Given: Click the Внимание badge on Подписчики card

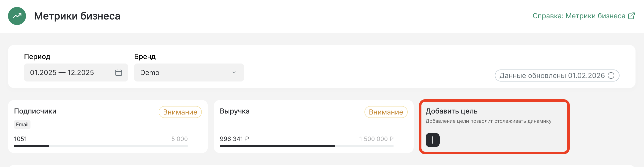Looking at the screenshot, I should 180,112.
